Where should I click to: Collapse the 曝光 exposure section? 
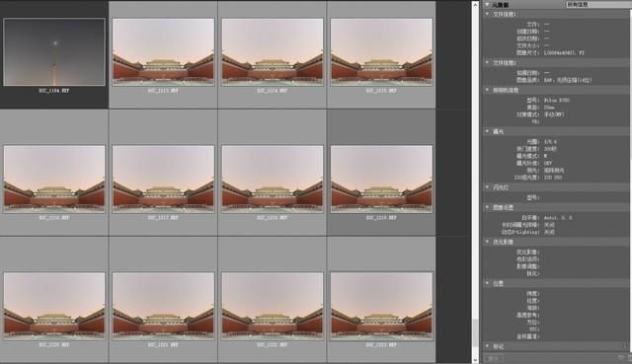[x=487, y=131]
